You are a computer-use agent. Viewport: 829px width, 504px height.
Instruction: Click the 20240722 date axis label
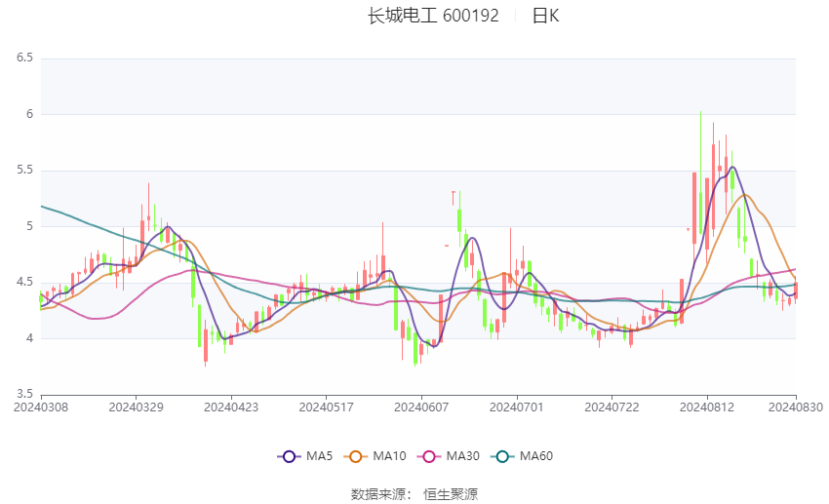click(612, 407)
